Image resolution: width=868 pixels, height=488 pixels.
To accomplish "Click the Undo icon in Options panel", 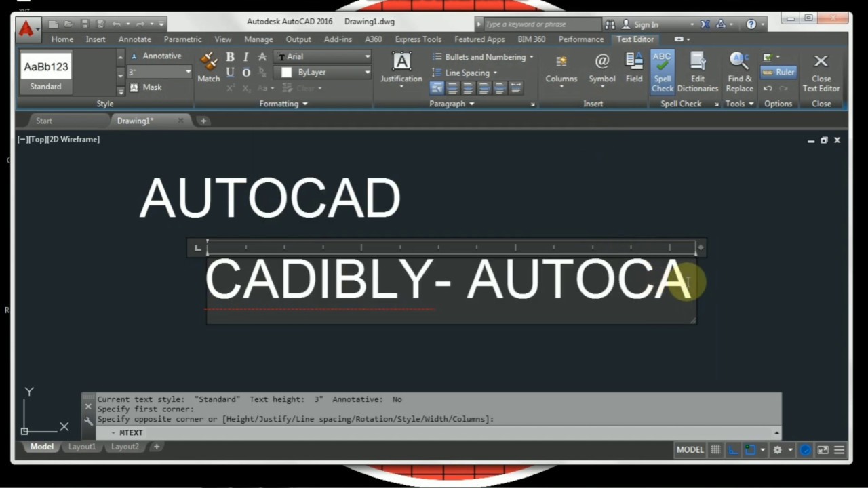I will [768, 88].
